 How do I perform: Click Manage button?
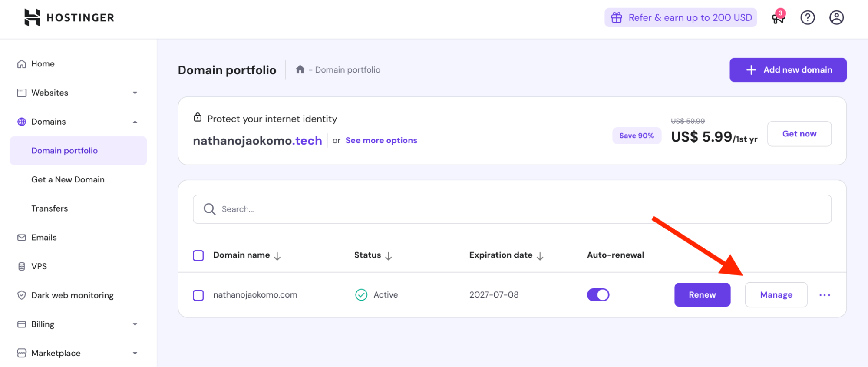(x=776, y=295)
